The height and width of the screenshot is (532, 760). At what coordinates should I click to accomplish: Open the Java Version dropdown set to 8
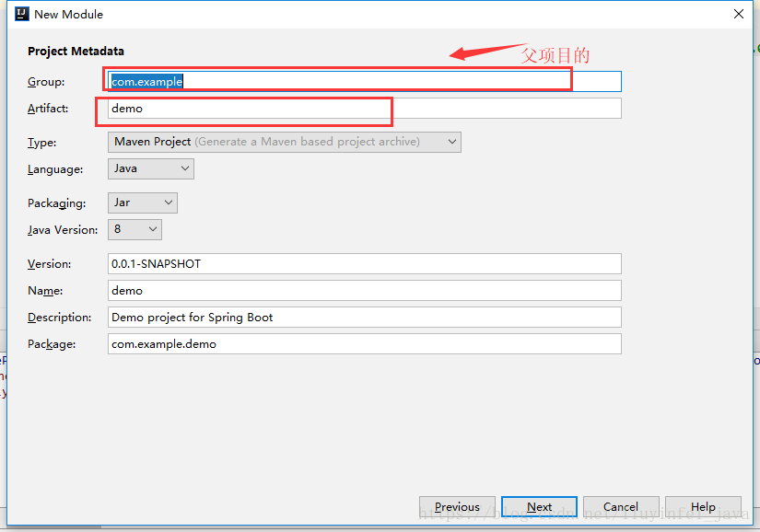click(134, 229)
